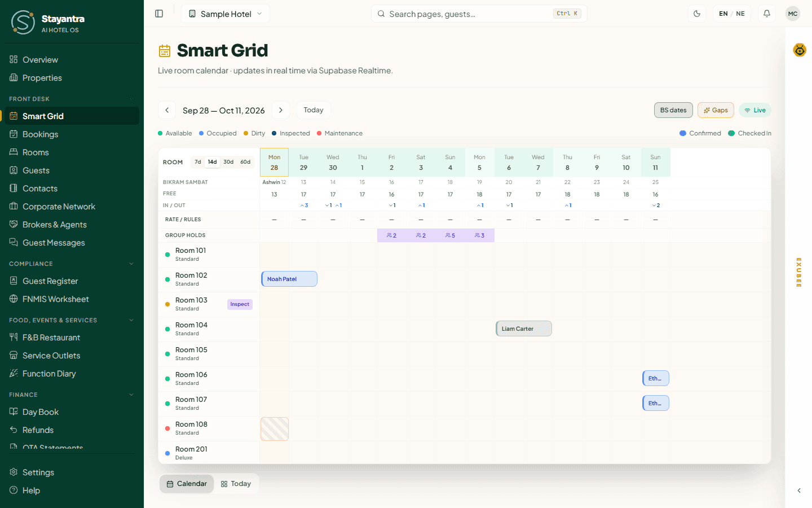Toggle BS dates display
Viewport: 812px width, 508px height.
pyautogui.click(x=673, y=110)
